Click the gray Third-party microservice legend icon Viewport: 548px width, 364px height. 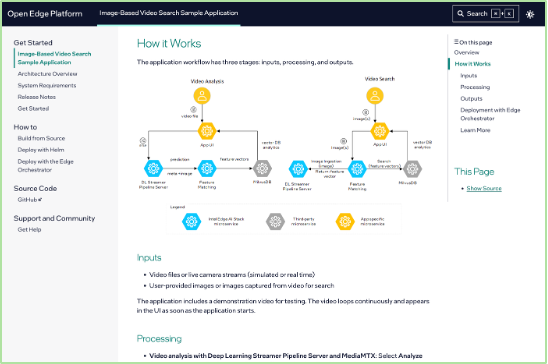(275, 221)
